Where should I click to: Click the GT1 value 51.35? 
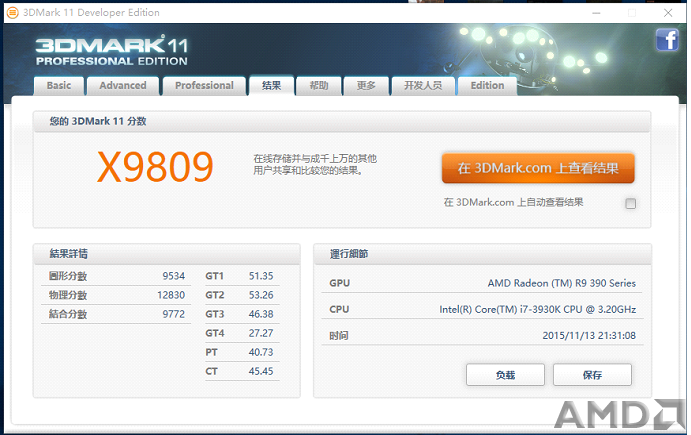[261, 276]
